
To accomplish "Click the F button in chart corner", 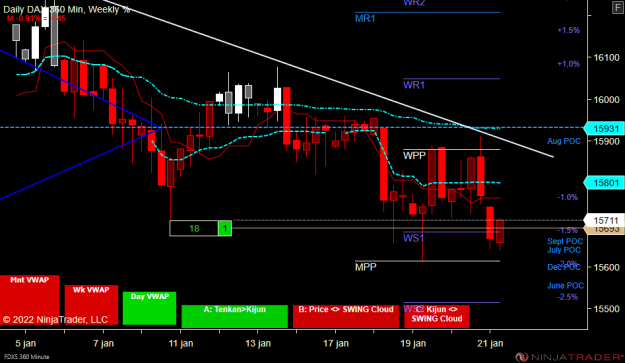I will tap(617, 8).
